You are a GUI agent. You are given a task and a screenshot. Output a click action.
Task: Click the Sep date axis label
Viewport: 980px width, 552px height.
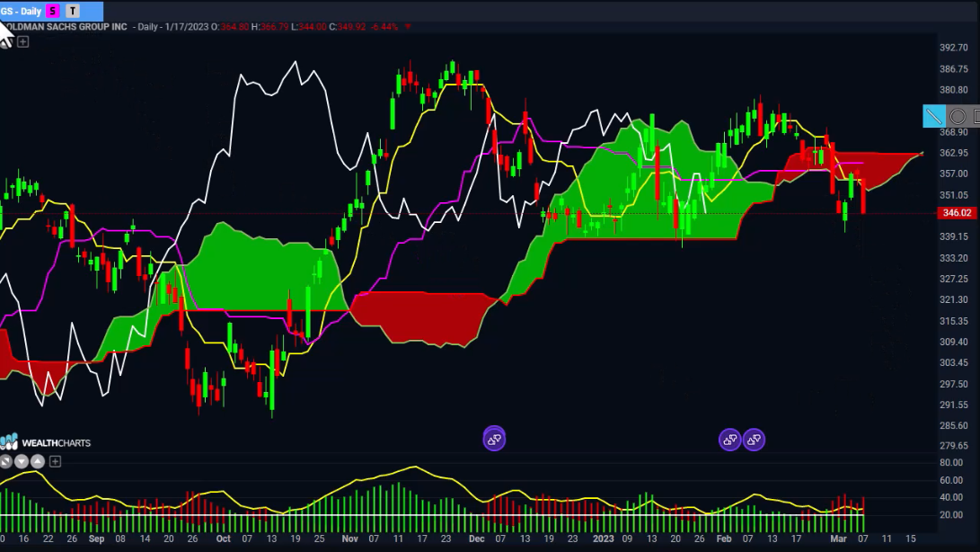96,539
